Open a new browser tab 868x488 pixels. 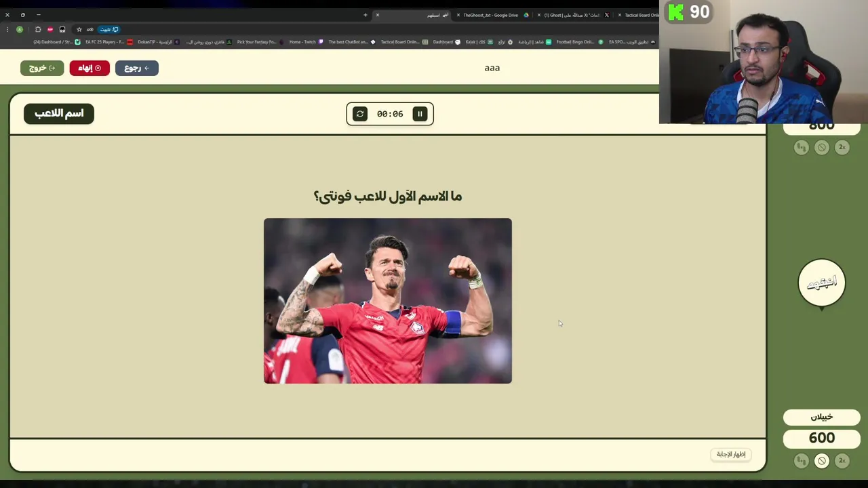pyautogui.click(x=365, y=15)
